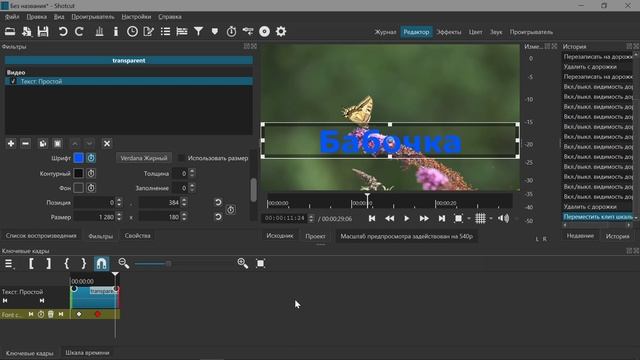Viewport: 640px width, 360px height.
Task: Toggle keyframes snapping magnet
Action: [x=102, y=263]
